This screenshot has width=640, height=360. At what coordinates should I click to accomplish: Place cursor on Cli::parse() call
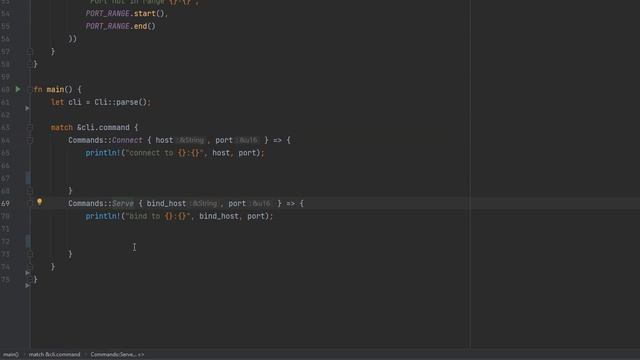(122, 102)
